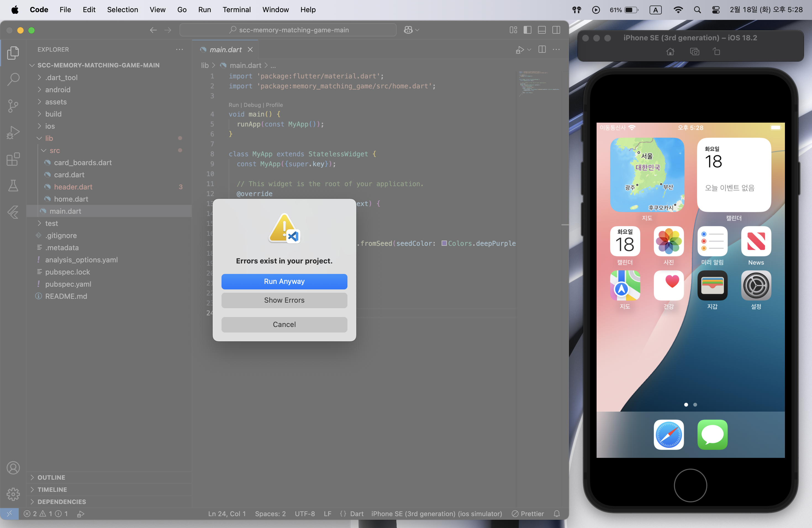Click Run Anyway in the error dialog
This screenshot has height=528, width=812.
284,281
